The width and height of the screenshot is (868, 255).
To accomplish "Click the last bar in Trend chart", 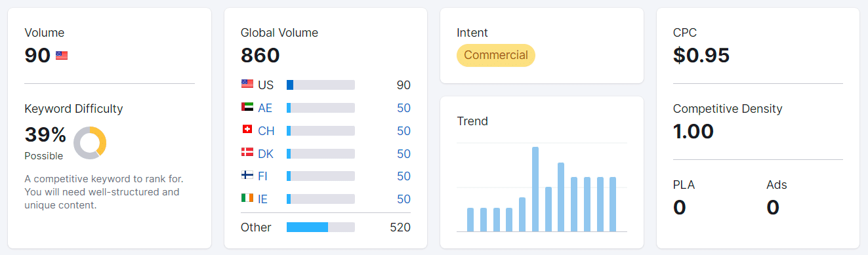I will tap(613, 204).
